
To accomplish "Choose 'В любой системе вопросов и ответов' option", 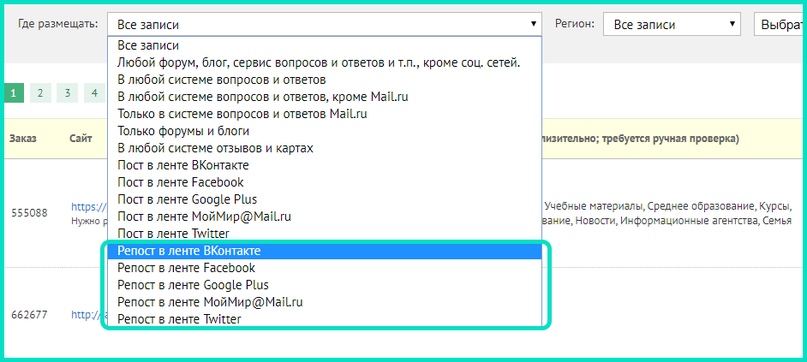I will tap(324, 80).
